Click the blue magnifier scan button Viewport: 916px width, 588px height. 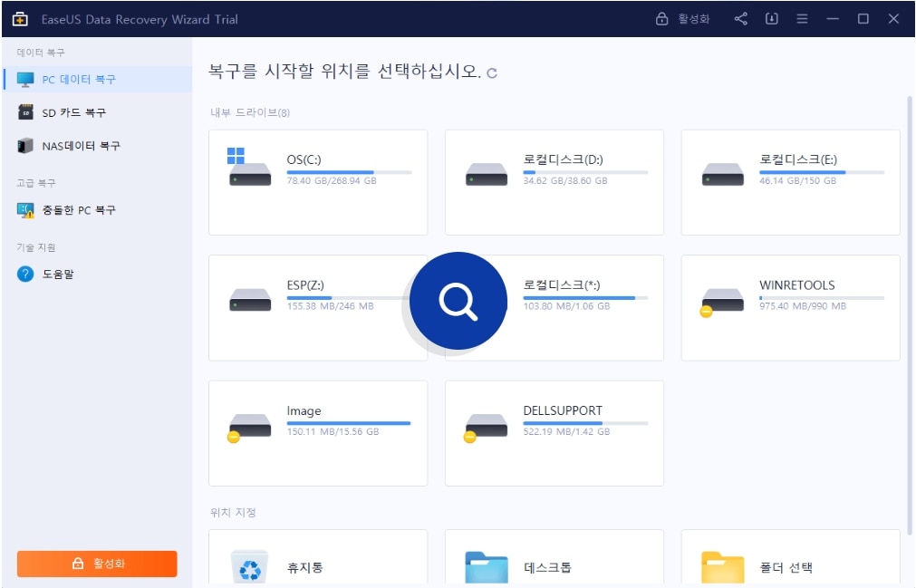[x=458, y=301]
